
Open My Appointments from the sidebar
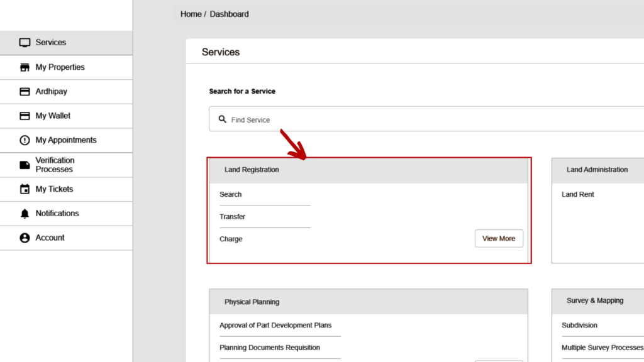(66, 140)
